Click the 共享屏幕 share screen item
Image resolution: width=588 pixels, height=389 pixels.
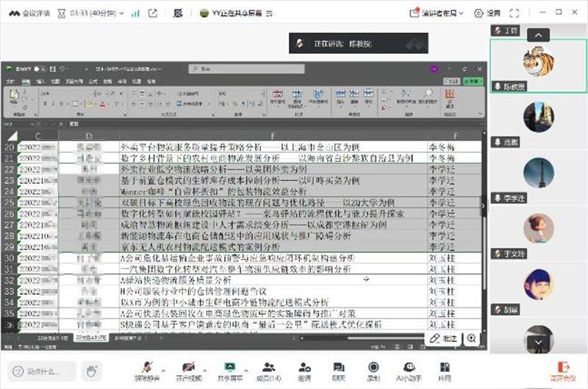click(x=230, y=369)
